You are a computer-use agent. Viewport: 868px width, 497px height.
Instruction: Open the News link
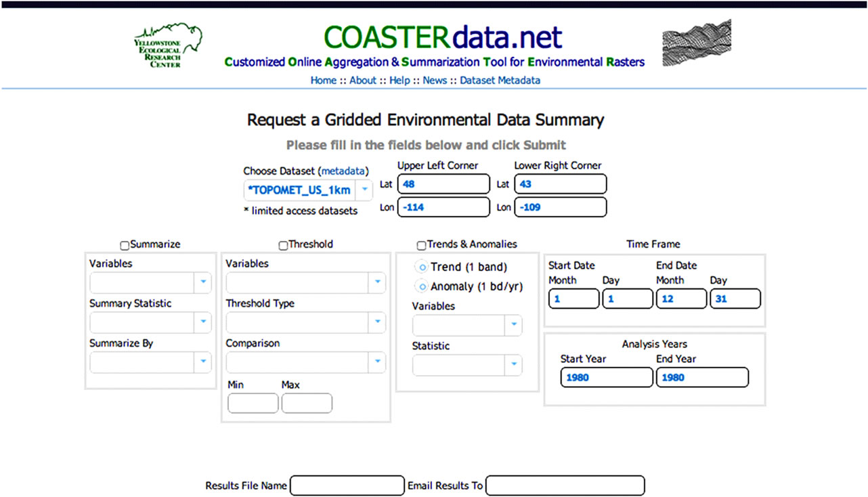435,80
